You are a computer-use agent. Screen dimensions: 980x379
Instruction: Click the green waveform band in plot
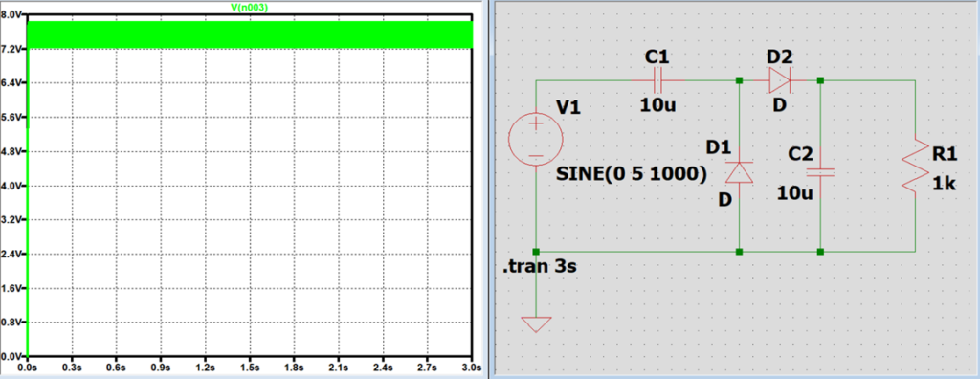click(x=250, y=34)
